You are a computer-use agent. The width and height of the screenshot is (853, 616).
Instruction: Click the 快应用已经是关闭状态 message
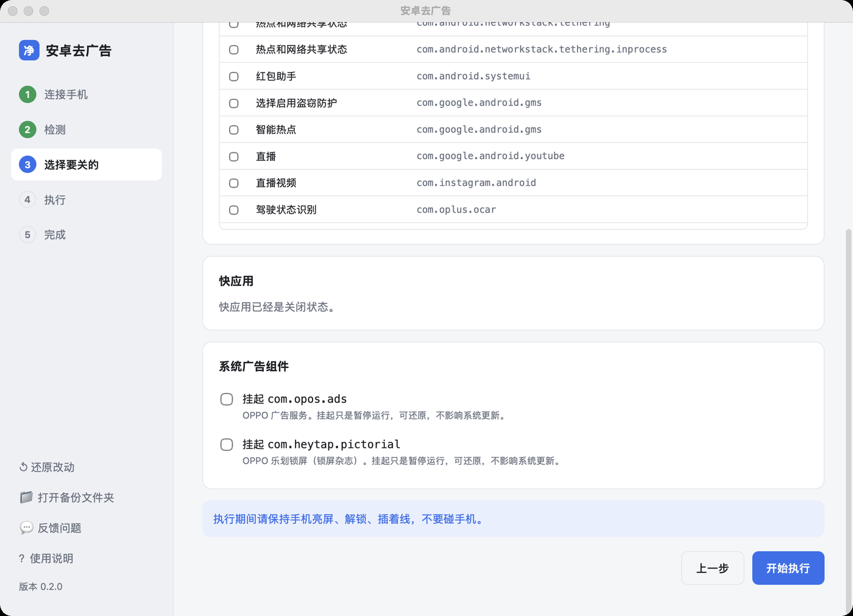coord(278,307)
